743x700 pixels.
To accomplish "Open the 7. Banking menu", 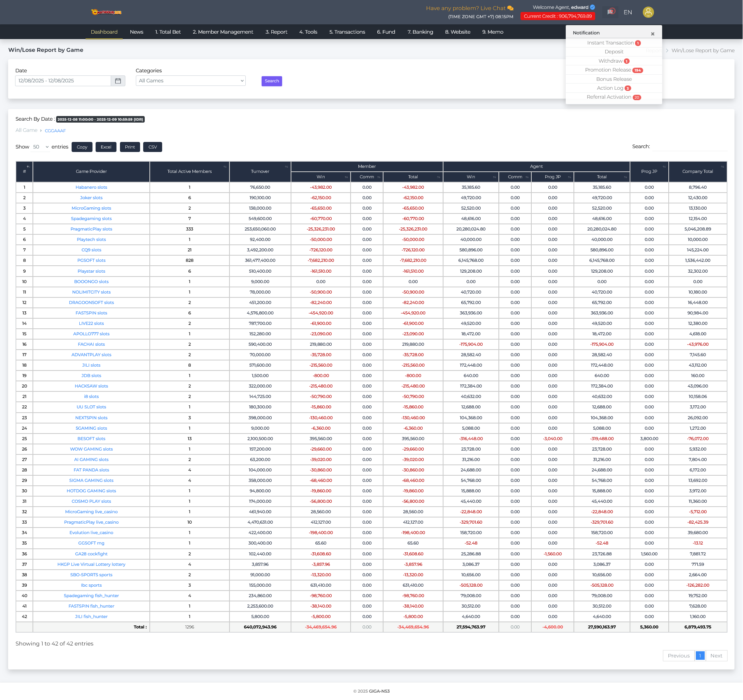I will coord(420,32).
